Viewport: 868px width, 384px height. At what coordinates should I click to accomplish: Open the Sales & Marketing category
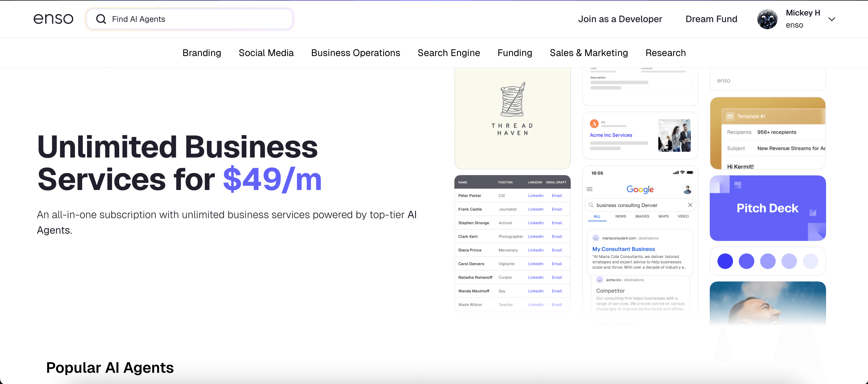click(x=589, y=53)
